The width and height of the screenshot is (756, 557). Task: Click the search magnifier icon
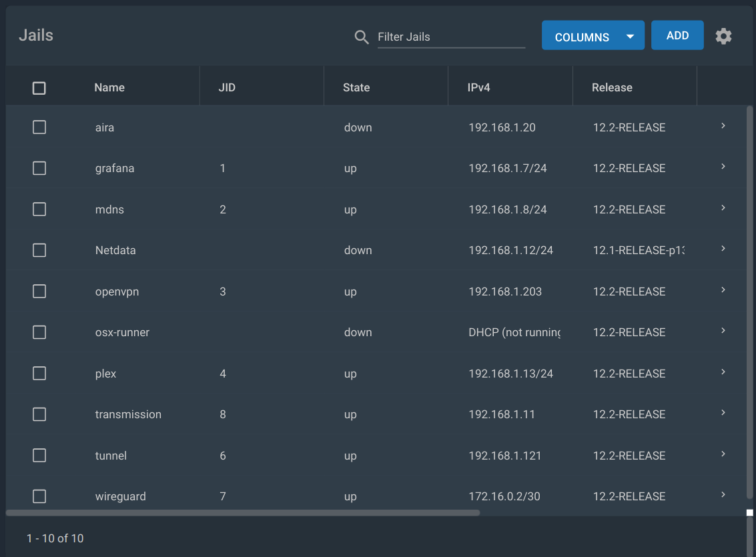pyautogui.click(x=361, y=37)
